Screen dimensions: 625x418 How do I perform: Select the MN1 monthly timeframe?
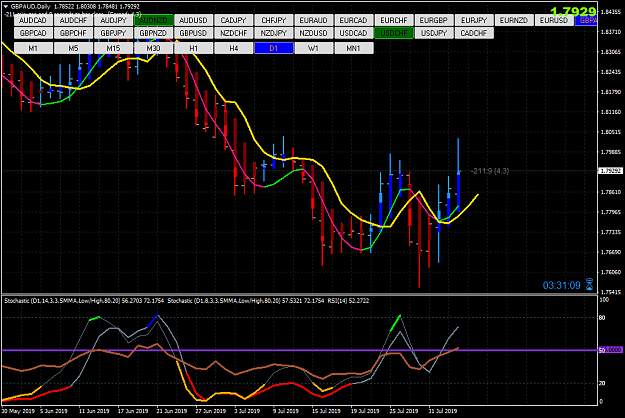(x=354, y=48)
